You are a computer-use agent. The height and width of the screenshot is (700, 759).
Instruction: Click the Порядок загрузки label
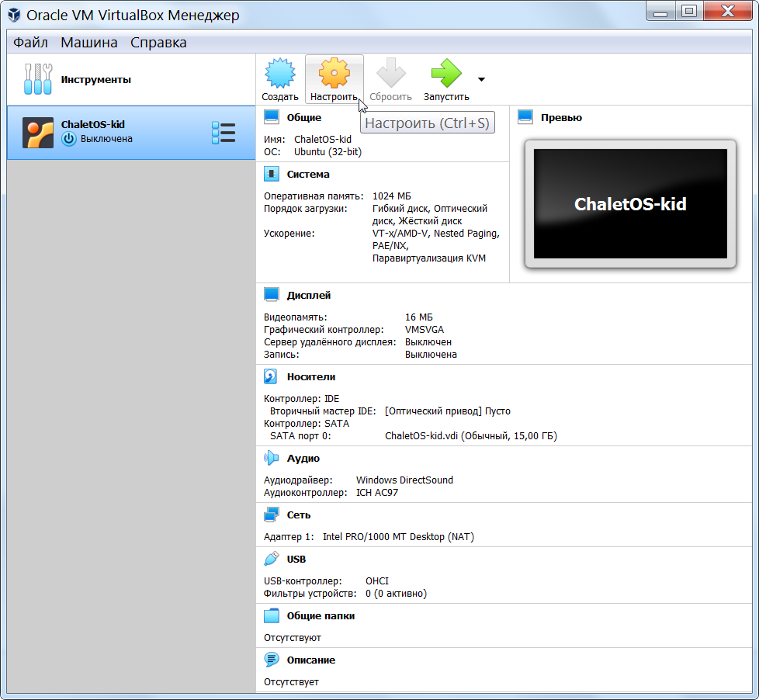point(306,209)
